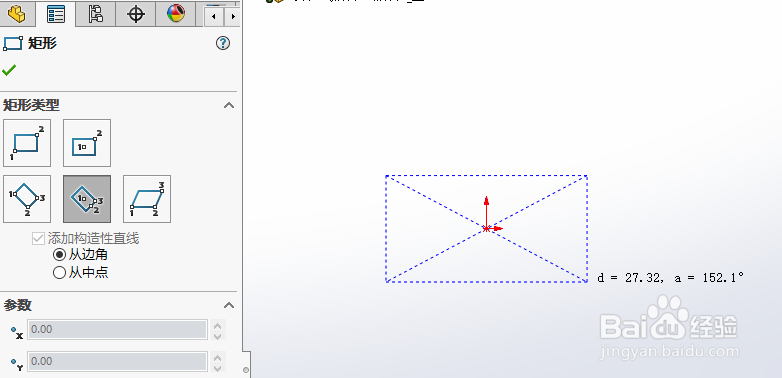
Task: Select the parallelogram type
Action: (x=147, y=198)
